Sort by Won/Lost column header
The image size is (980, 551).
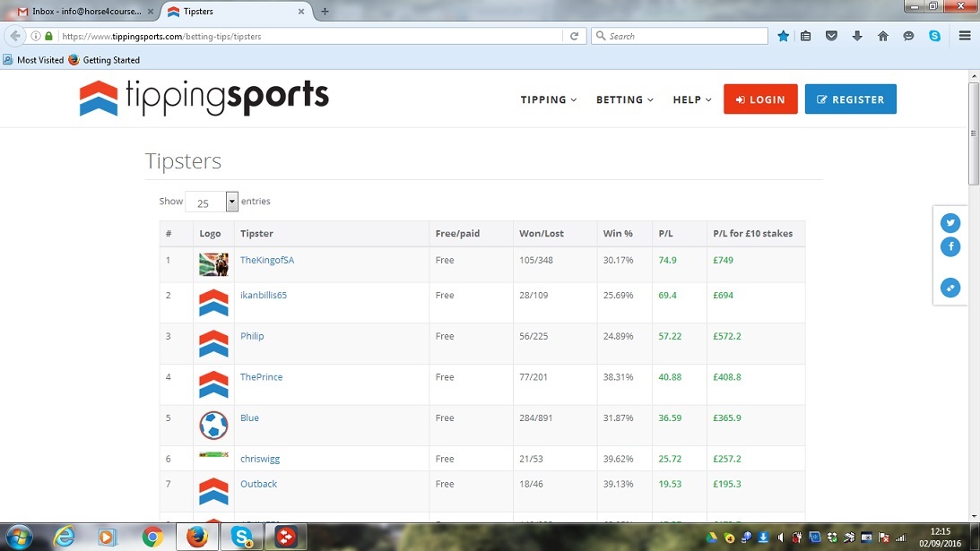554,233
